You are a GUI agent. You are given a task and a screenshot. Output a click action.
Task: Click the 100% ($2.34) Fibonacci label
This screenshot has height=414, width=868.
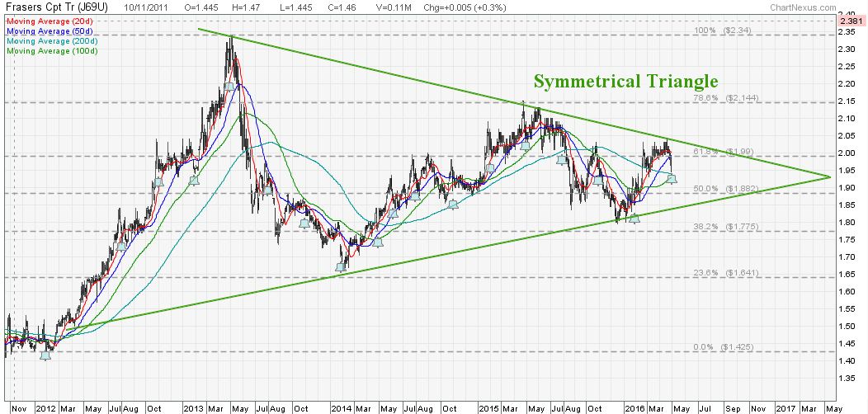click(x=723, y=31)
